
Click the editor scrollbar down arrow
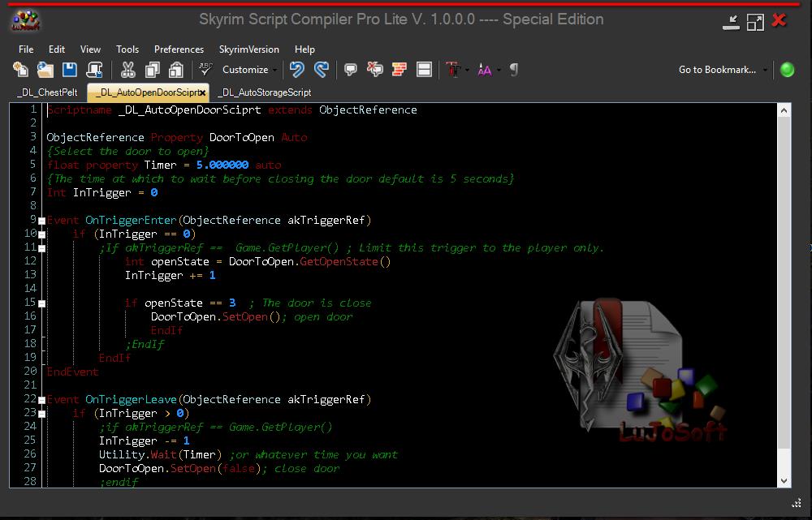click(784, 480)
